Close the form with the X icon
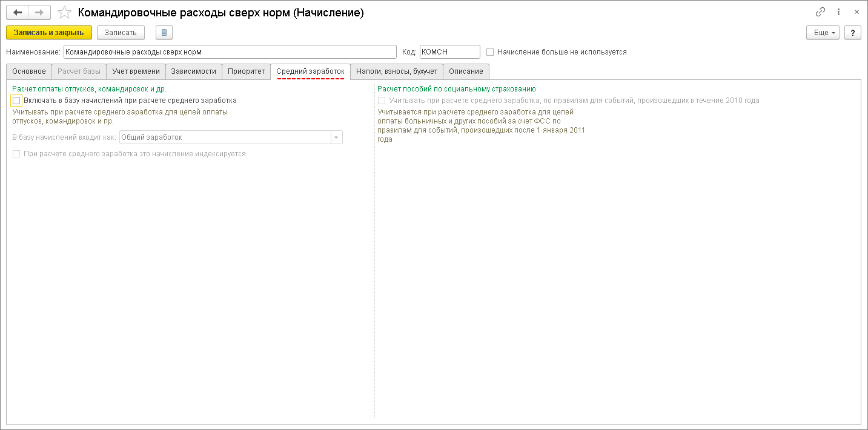The image size is (868, 430). click(x=856, y=12)
